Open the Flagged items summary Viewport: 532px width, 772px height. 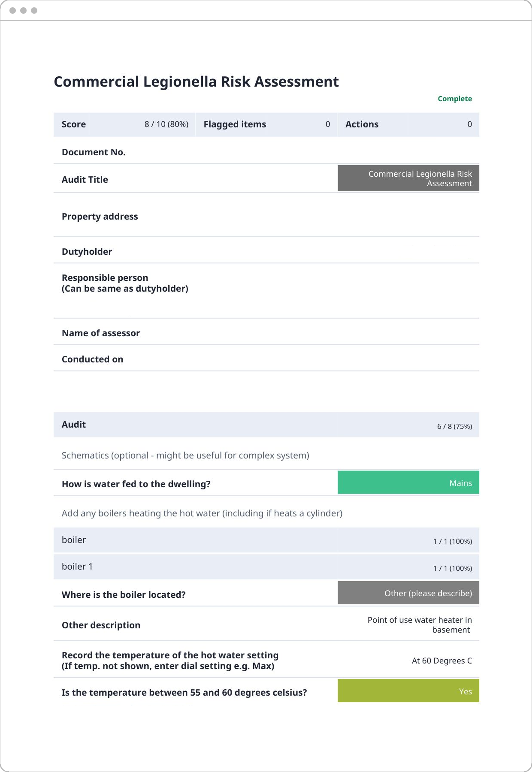tap(266, 124)
